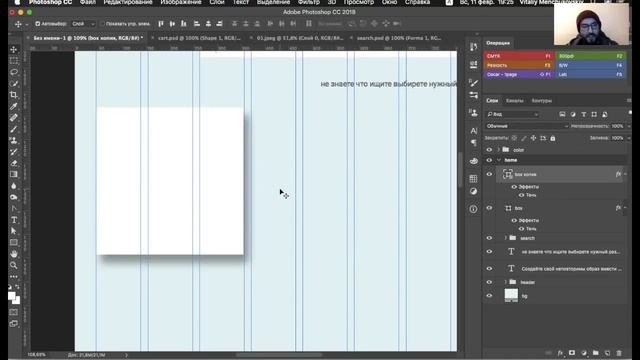Filter layers by pixel image icon

[562, 114]
